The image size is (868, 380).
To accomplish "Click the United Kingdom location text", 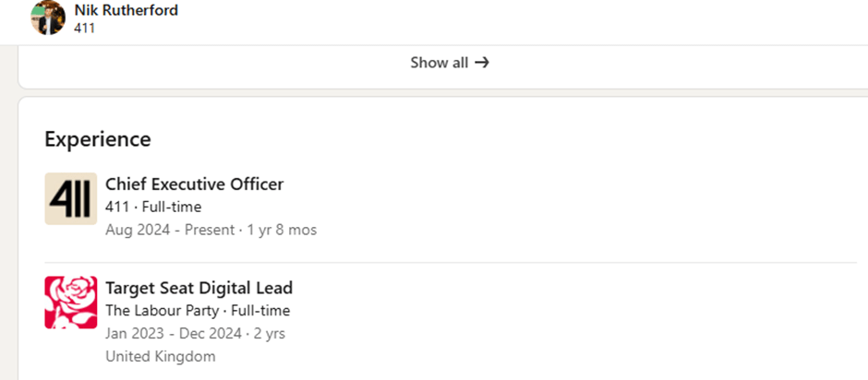I will click(x=161, y=356).
